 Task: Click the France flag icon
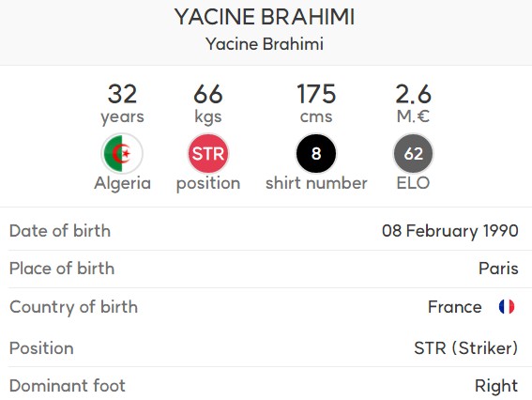(x=507, y=307)
